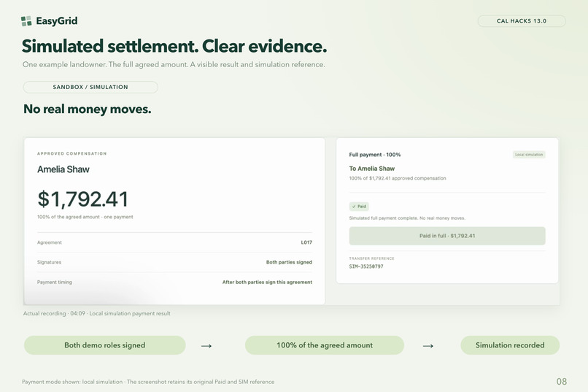This screenshot has width=588, height=392.
Task: Click the APPROVED COMPENSATION label
Action: pos(71,153)
